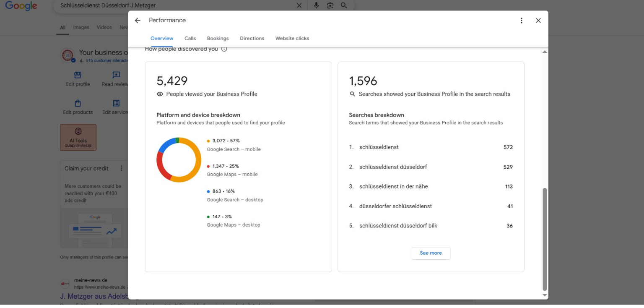Click the magnifier icon beside Searches showed
This screenshot has height=308, width=644.
pyautogui.click(x=352, y=94)
